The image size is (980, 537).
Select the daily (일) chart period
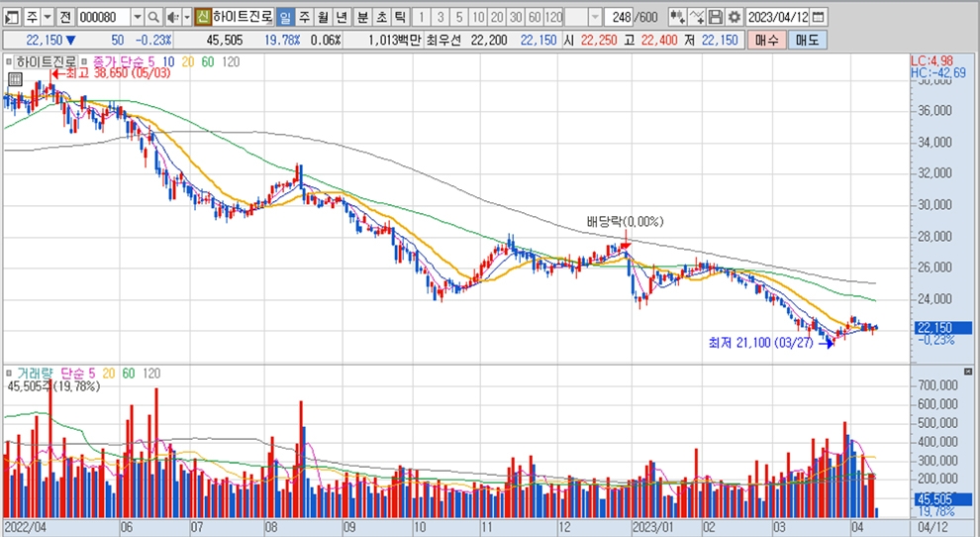pos(285,18)
